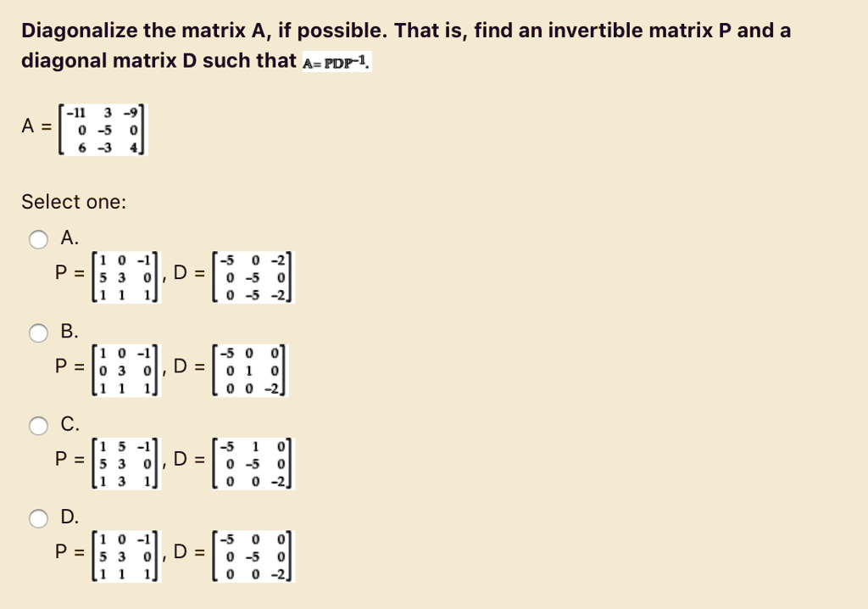Select radio button for option A
Screen dimensions: 868x609
(38, 239)
